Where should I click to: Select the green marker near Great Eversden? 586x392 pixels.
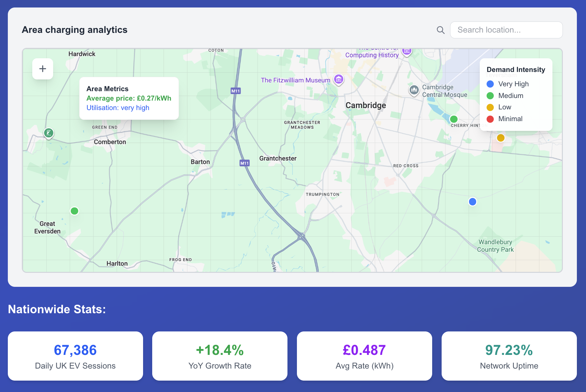click(x=74, y=211)
